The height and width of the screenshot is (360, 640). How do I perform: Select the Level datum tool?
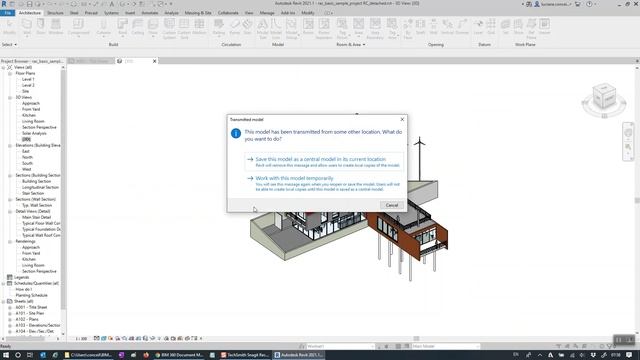[x=478, y=27]
